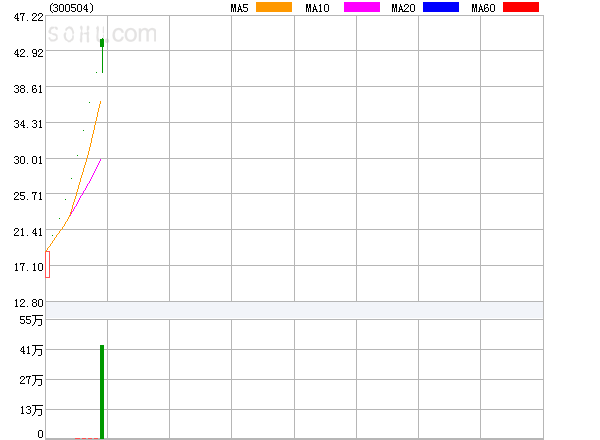Image resolution: width=600 pixels, height=440 pixels.
Task: Click the orange MA5 legend swatch
Action: 274,7
